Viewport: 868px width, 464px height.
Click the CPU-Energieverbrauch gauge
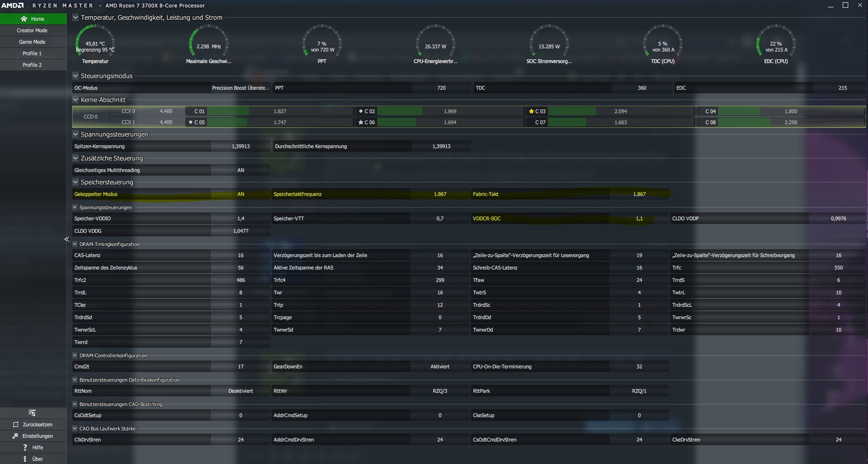point(436,44)
